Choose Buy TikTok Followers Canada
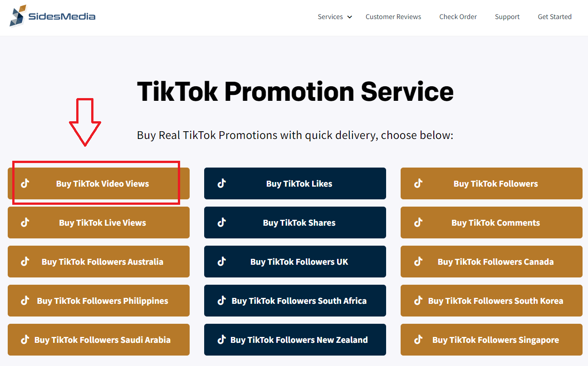 click(491, 262)
